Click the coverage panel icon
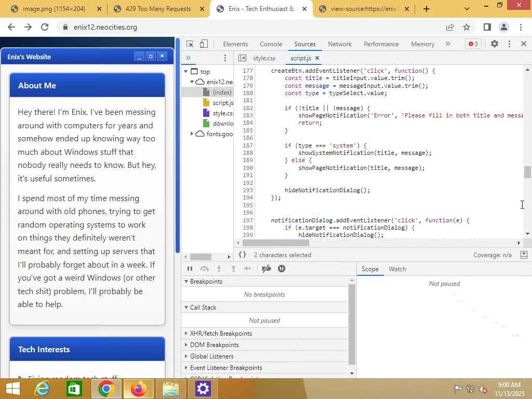532x399 pixels. click(524, 255)
